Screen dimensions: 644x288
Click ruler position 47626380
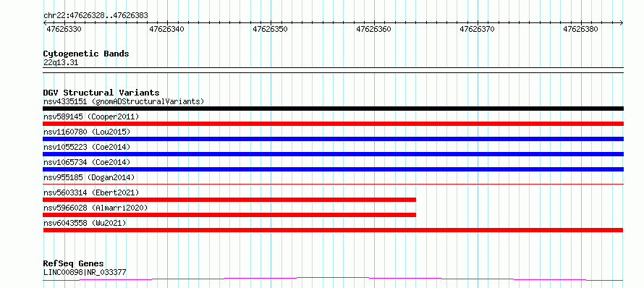point(581,29)
